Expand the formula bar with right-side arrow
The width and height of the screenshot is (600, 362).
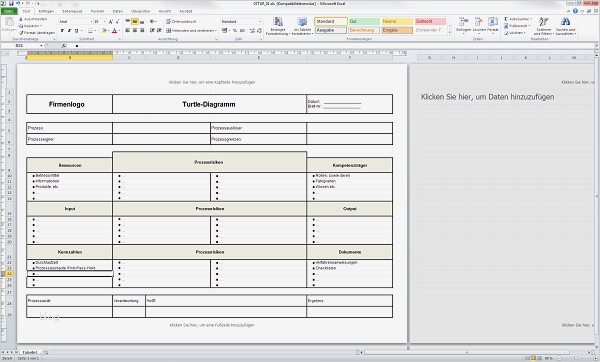click(597, 46)
